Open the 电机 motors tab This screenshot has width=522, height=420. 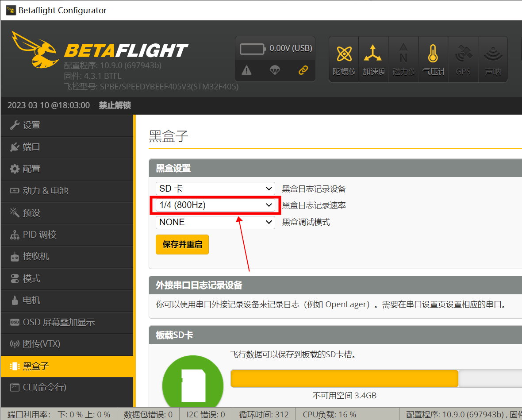[x=67, y=301]
